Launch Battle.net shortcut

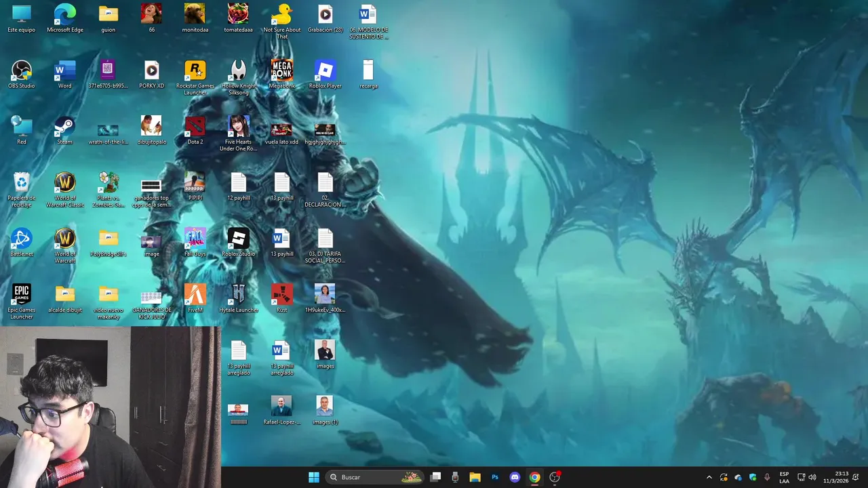coord(22,243)
